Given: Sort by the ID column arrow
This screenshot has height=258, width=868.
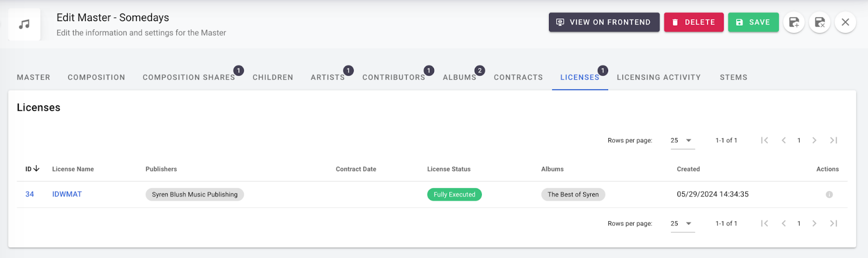Looking at the screenshot, I should click(x=36, y=169).
